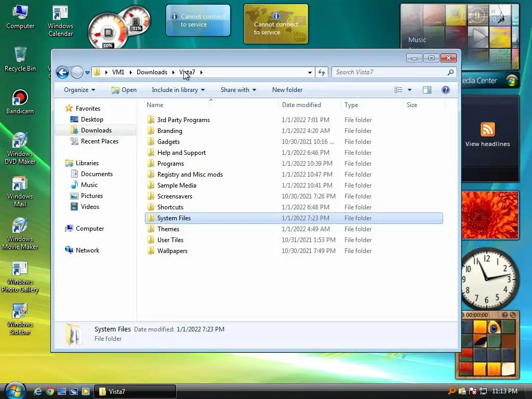Select Computer in the navigation pane
532x399 pixels.
(x=90, y=229)
